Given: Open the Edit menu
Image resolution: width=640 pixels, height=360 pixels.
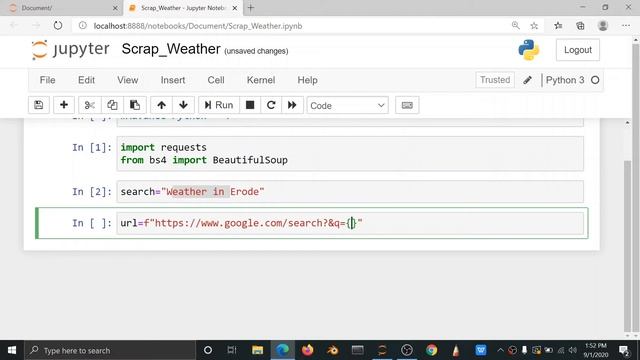Looking at the screenshot, I should pyautogui.click(x=86, y=80).
